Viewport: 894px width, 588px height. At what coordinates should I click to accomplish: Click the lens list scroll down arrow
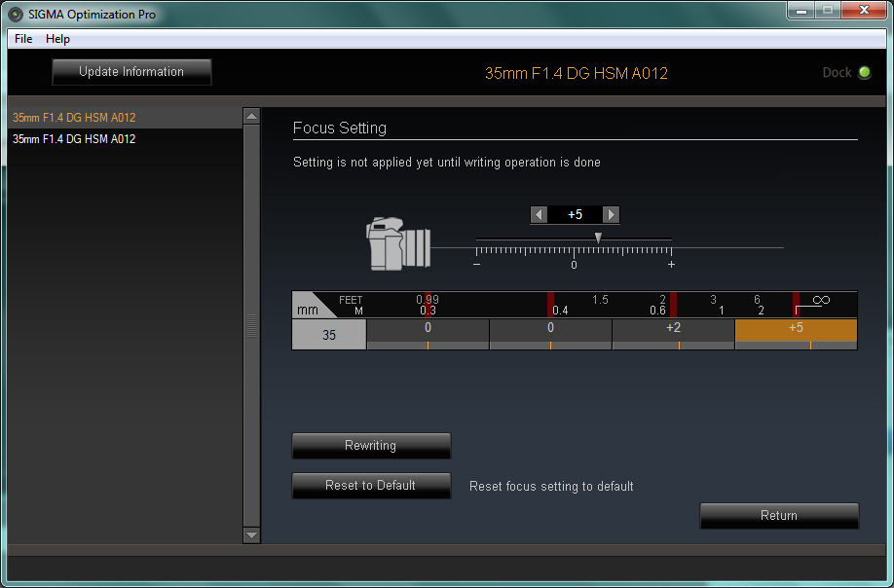251,535
